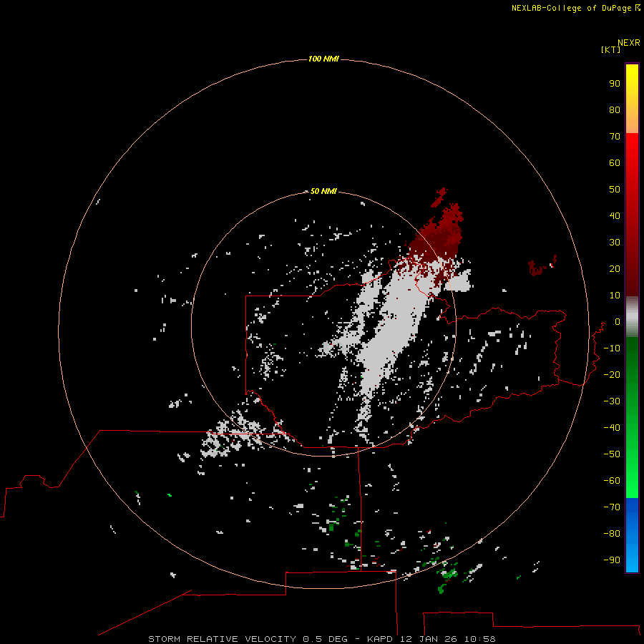Image resolution: width=644 pixels, height=644 pixels.
Task: Click the 80 value on the color scale
Action: pyautogui.click(x=615, y=109)
